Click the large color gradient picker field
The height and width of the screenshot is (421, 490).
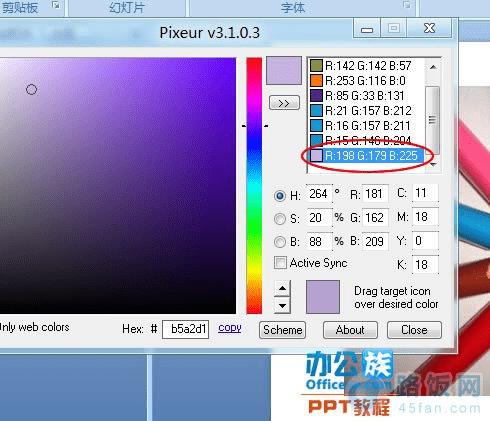tap(118, 186)
